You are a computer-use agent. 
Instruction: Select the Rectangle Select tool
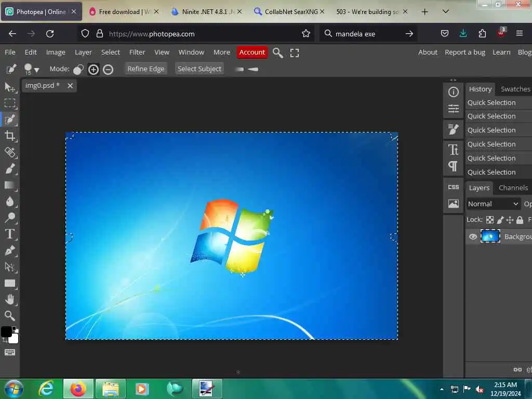click(10, 103)
